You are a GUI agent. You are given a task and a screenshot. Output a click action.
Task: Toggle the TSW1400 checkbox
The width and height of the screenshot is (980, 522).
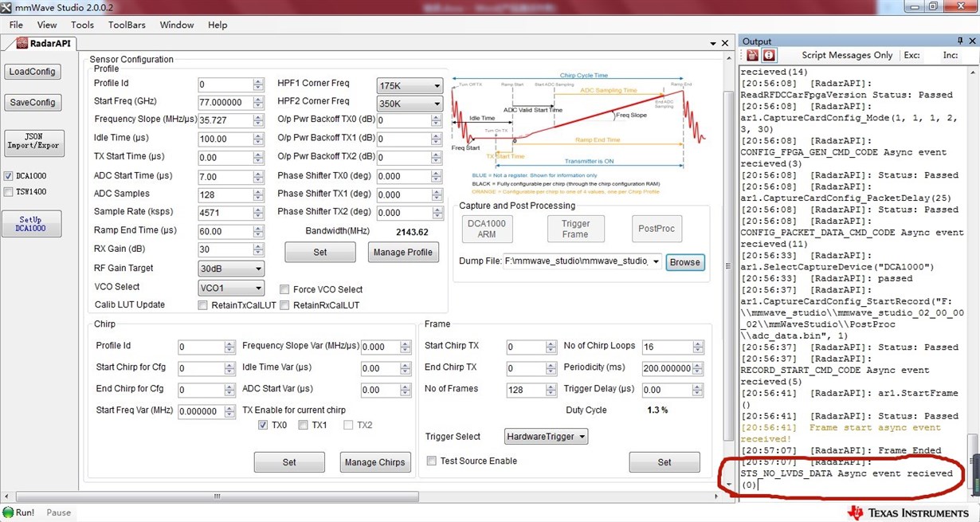click(9, 192)
